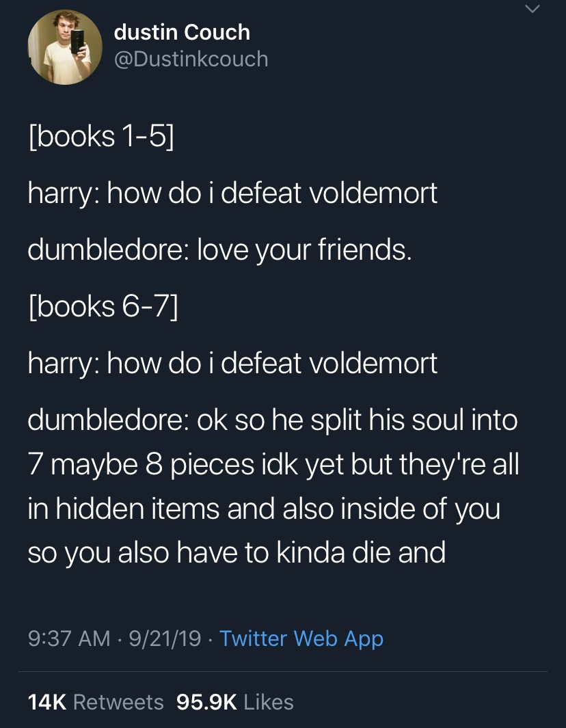Click the harry line under books 1-5

(232, 193)
